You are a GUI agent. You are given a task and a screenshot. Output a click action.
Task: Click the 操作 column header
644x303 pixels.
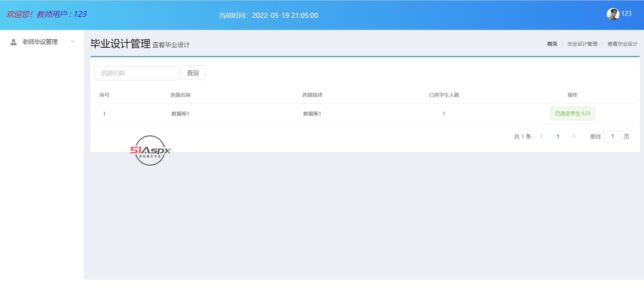point(573,95)
